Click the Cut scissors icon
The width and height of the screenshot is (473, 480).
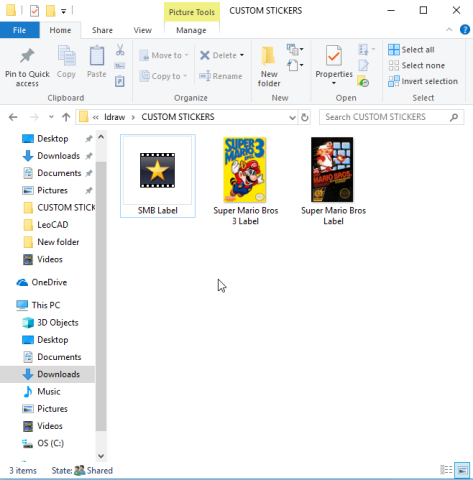click(x=120, y=50)
